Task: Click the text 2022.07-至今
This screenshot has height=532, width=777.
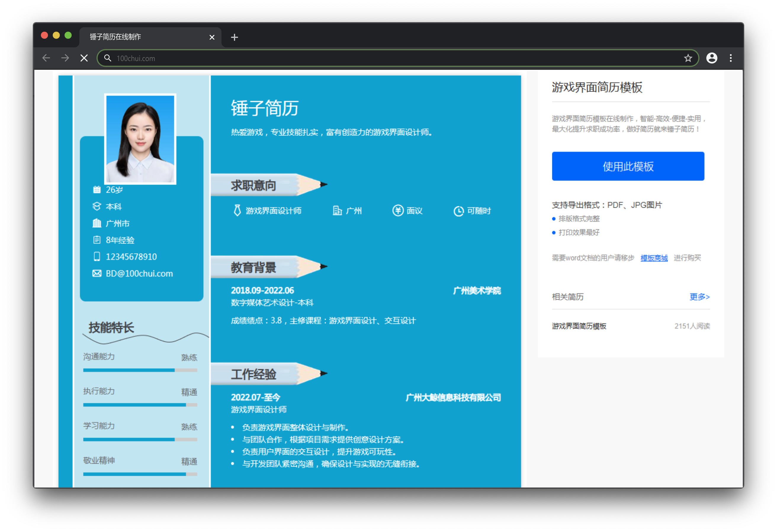Action: tap(256, 397)
